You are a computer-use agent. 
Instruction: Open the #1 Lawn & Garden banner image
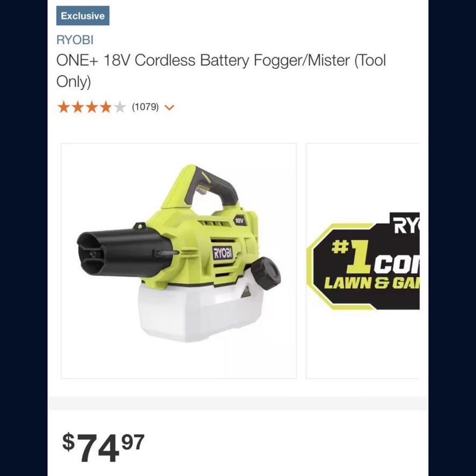click(363, 261)
